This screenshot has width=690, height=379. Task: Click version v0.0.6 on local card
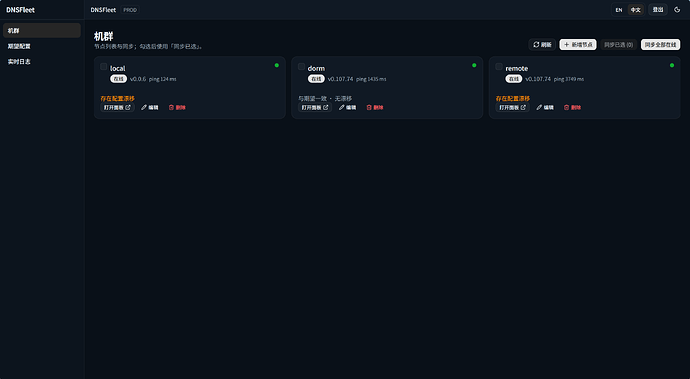tap(138, 79)
